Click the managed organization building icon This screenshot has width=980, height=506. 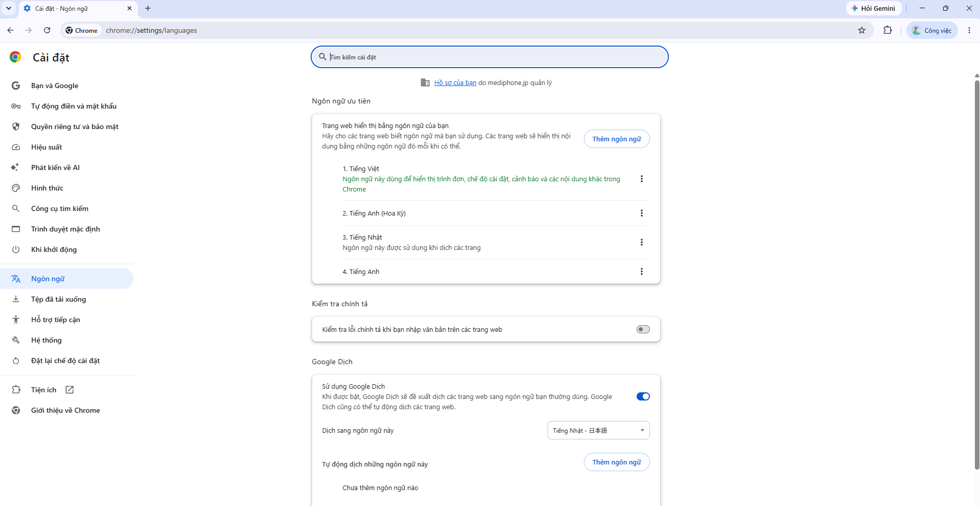tap(425, 82)
